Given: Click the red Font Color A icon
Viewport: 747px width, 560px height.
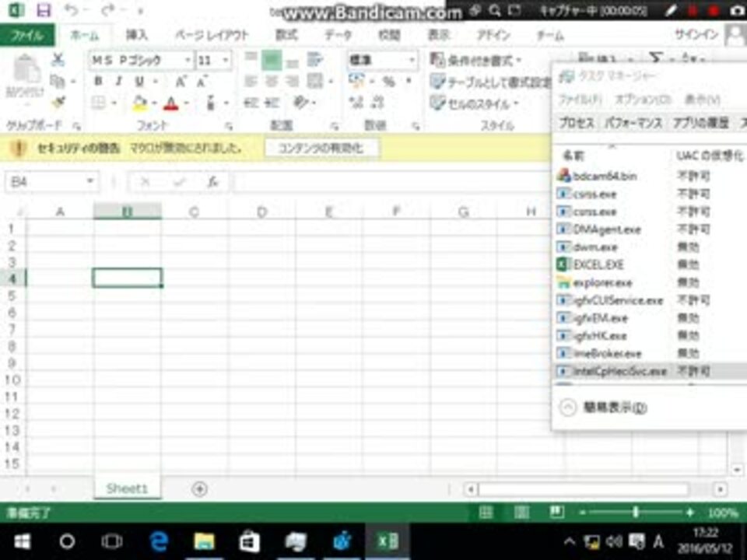Looking at the screenshot, I should tap(171, 103).
